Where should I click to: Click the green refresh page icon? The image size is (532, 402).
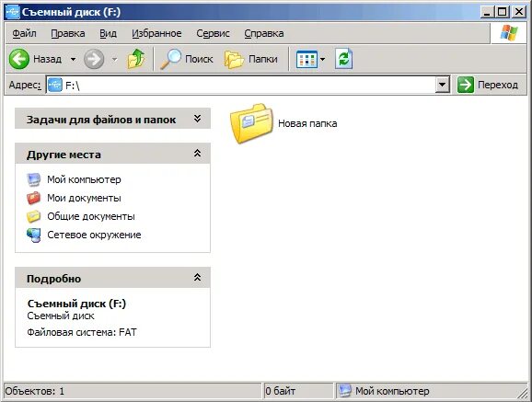pos(344,59)
